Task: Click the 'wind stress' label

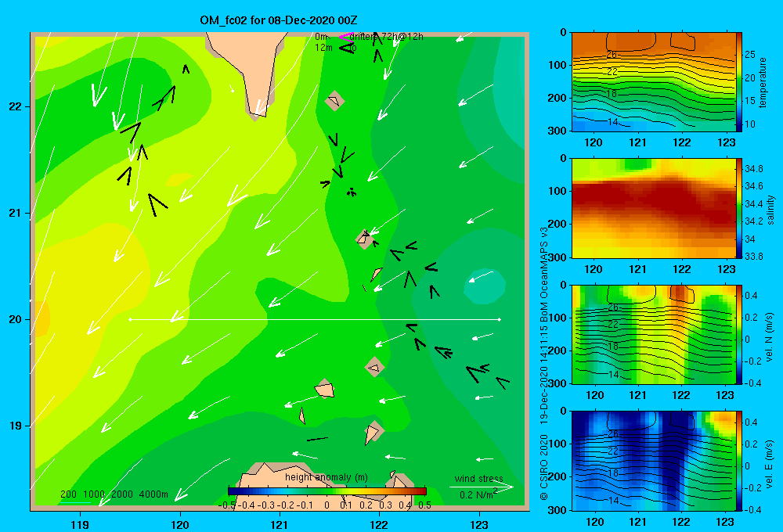Action: (479, 479)
